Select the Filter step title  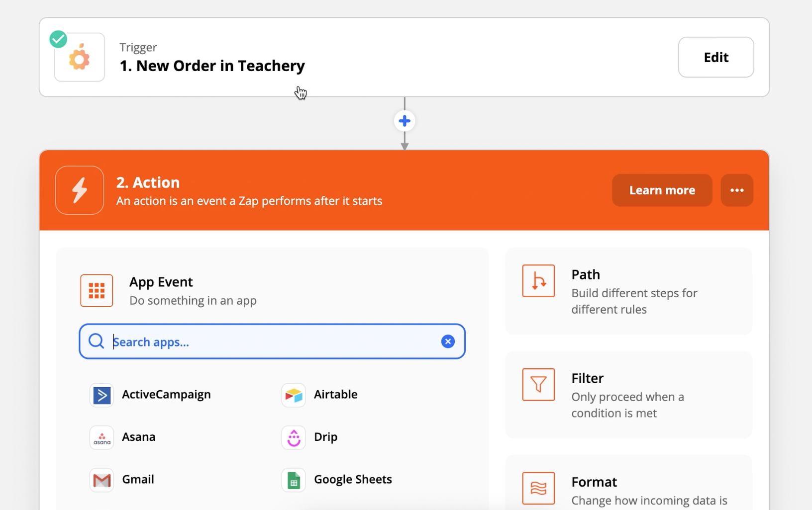point(588,378)
